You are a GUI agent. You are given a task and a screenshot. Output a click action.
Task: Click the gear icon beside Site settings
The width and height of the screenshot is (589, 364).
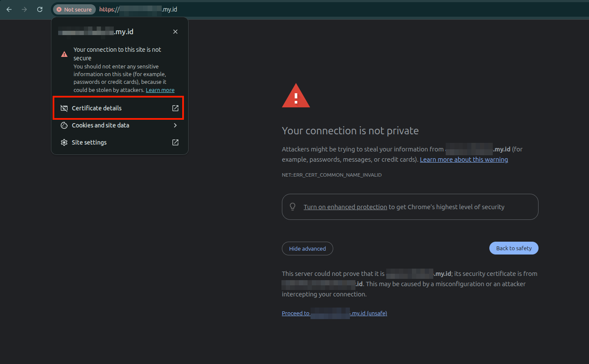[x=64, y=142]
